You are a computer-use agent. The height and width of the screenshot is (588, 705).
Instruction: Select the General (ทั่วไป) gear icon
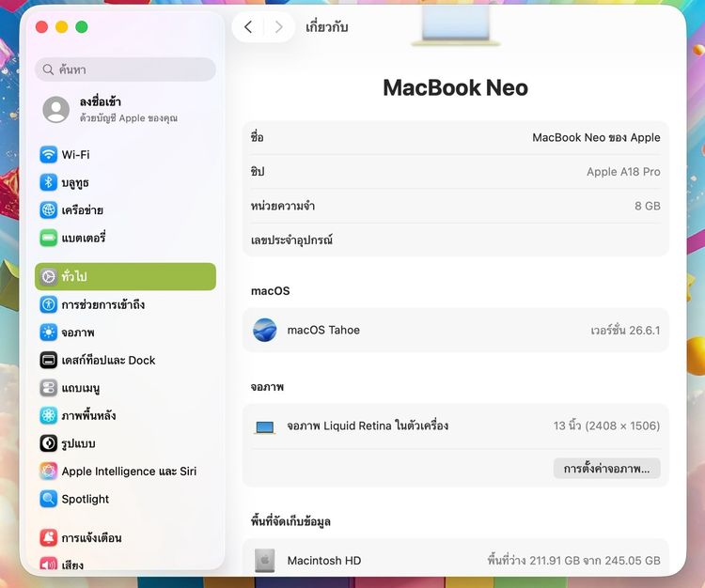pos(48,276)
